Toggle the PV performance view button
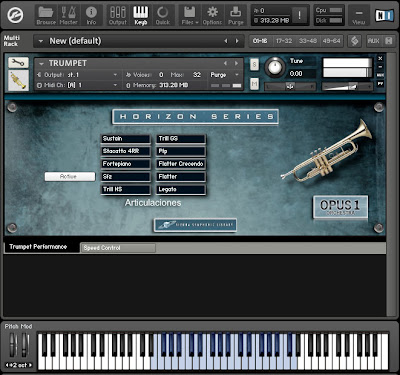The height and width of the screenshot is (375, 400). 380,84
